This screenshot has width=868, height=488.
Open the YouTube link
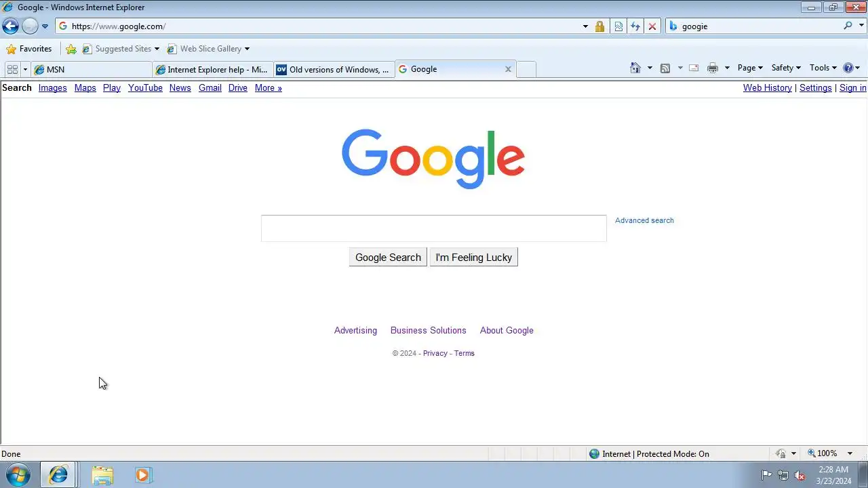tap(145, 88)
